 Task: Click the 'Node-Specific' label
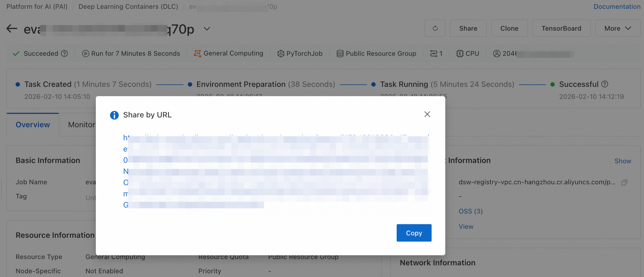pos(38,271)
